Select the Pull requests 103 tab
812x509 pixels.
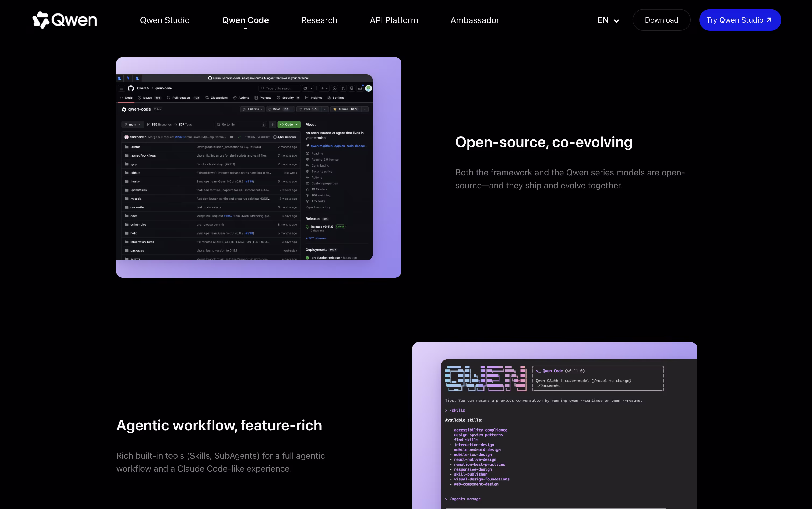click(x=183, y=98)
